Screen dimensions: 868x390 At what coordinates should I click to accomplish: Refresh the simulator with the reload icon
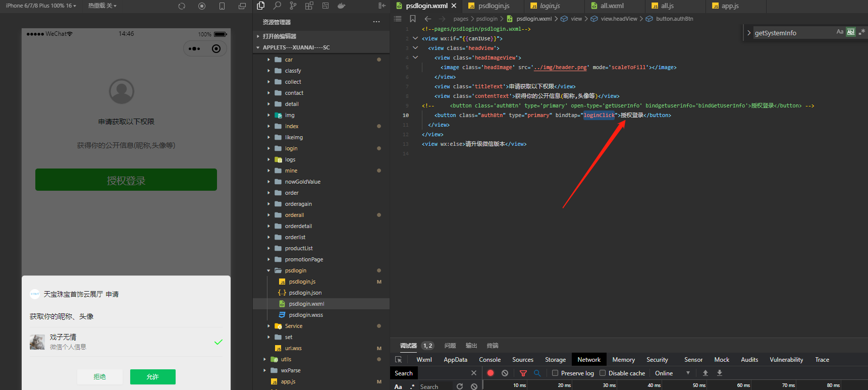tap(182, 6)
